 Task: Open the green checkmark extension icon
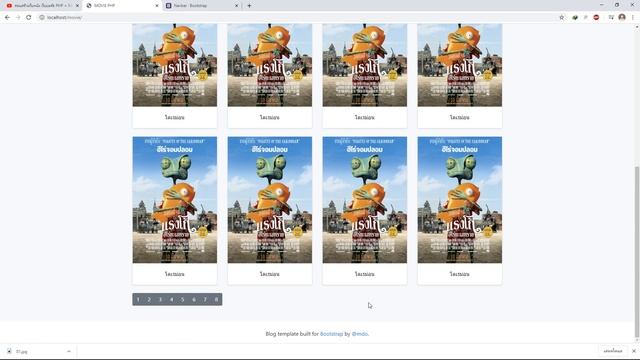click(x=575, y=18)
